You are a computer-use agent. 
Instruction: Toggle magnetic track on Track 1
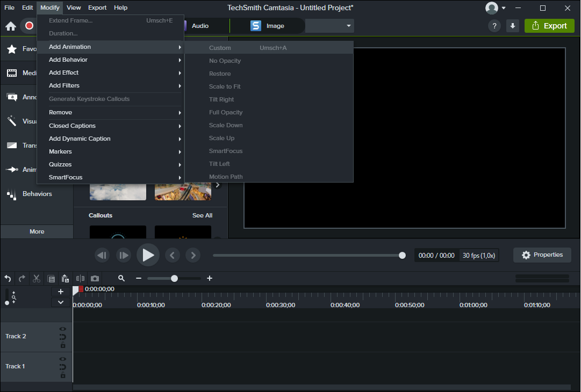[x=63, y=367]
